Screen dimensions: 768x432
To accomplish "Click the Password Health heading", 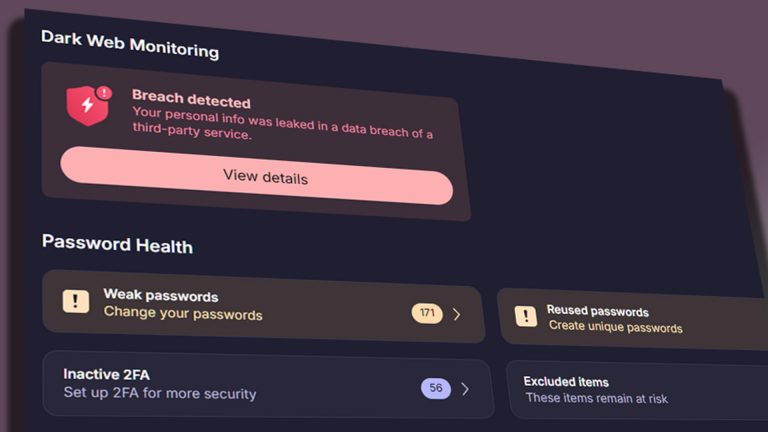I will (117, 244).
